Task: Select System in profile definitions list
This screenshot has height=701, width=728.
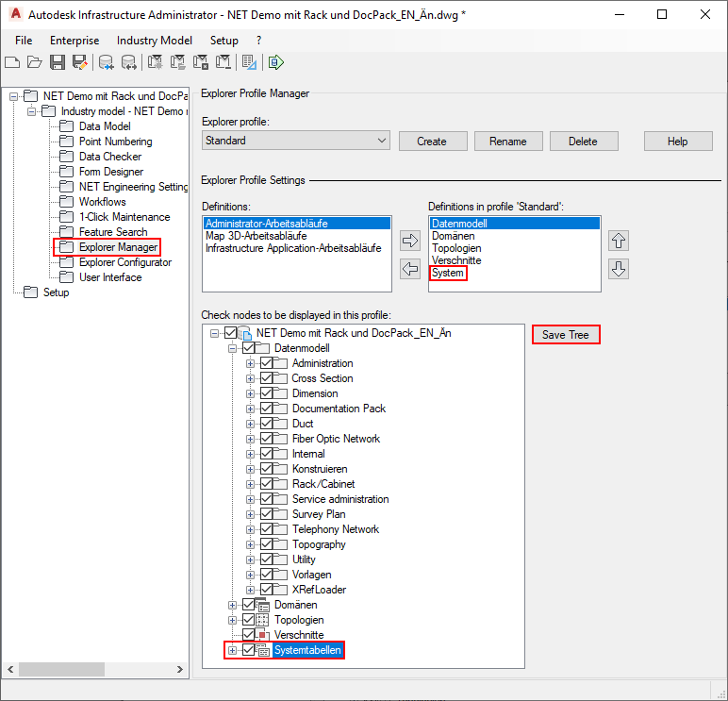Action: point(448,273)
